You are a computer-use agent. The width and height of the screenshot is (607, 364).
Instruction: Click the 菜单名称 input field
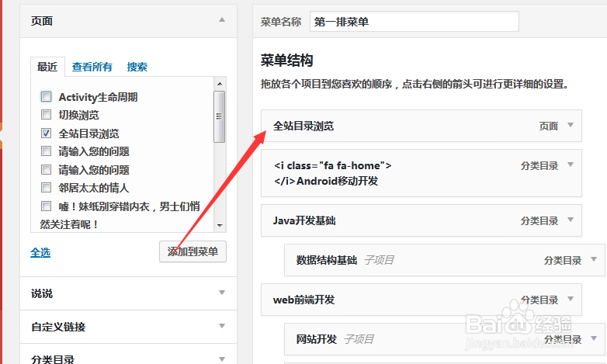coord(414,22)
